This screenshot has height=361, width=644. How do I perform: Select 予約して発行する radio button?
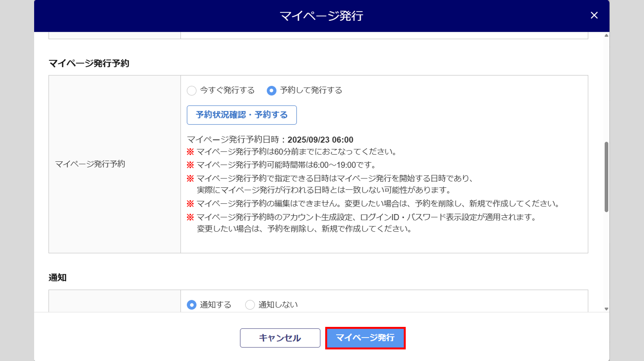click(x=271, y=91)
